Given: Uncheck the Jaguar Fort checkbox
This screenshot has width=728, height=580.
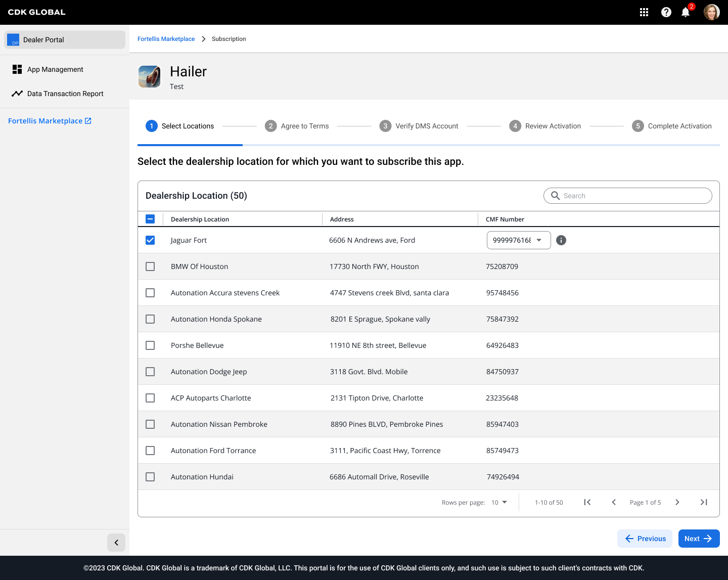Looking at the screenshot, I should click(150, 240).
